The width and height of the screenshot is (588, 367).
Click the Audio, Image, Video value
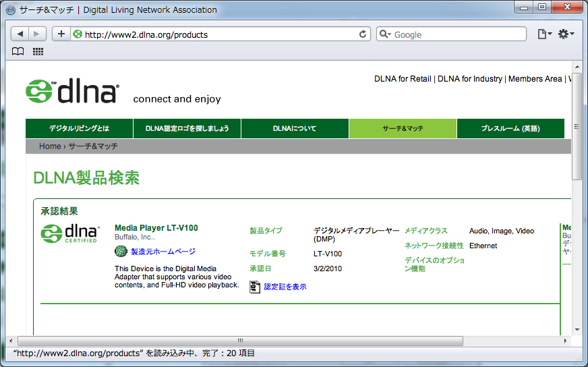502,231
